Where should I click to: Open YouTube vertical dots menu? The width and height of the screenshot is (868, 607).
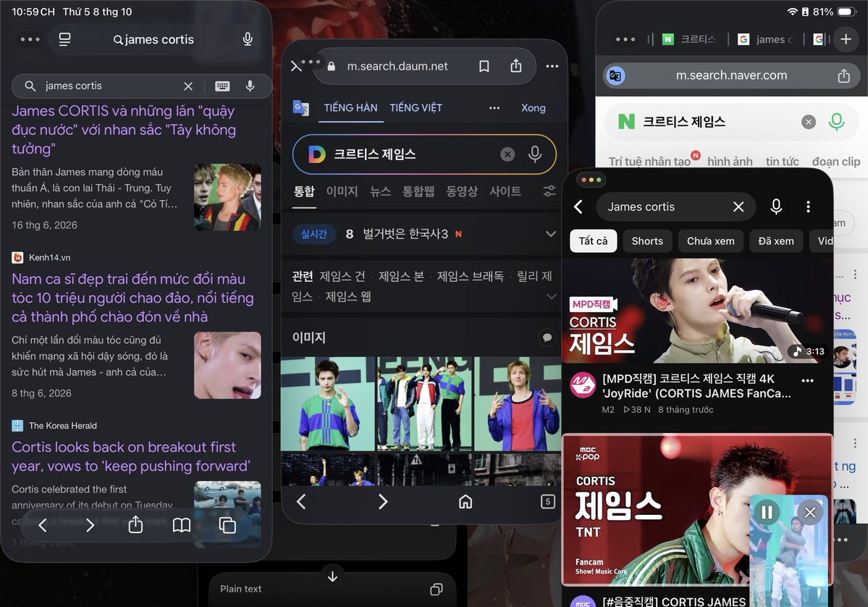tap(808, 206)
